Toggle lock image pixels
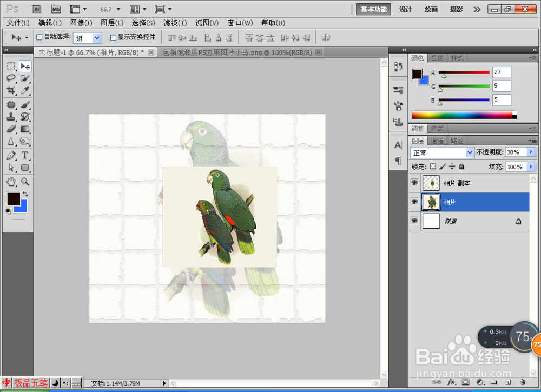The image size is (541, 392). coord(443,167)
